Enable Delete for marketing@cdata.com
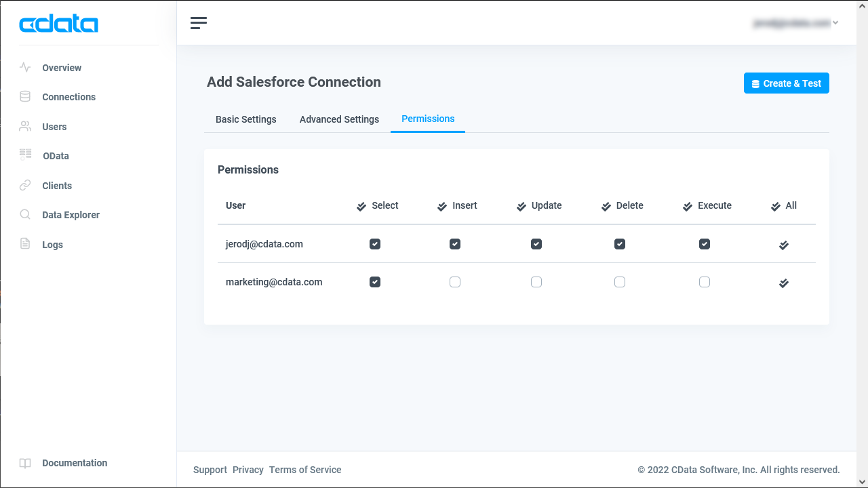This screenshot has width=868, height=488. click(x=620, y=282)
